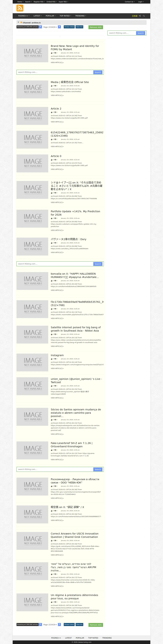Click the footer LATEST link
Image resolution: width=163 pixels, height=644 pixels.
[x=68, y=638]
